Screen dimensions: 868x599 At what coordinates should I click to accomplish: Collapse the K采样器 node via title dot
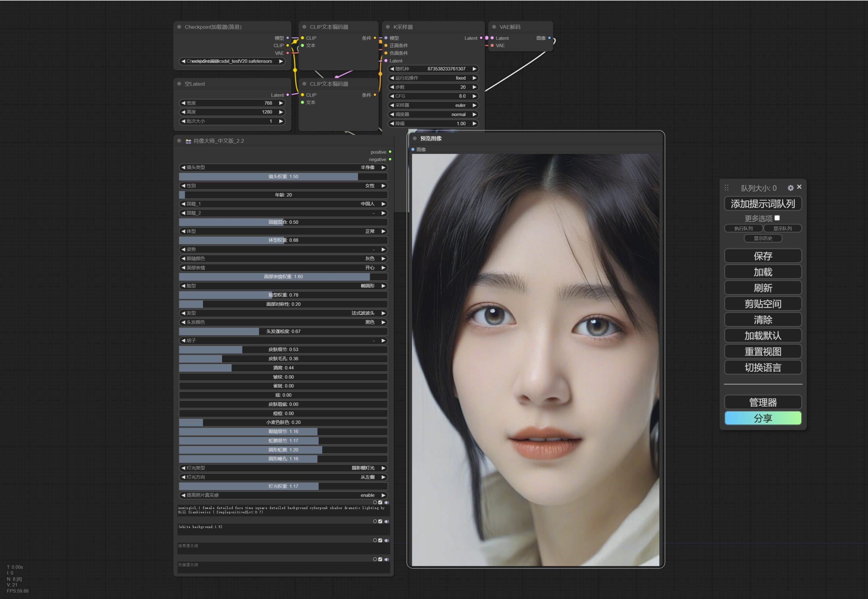[x=388, y=27]
